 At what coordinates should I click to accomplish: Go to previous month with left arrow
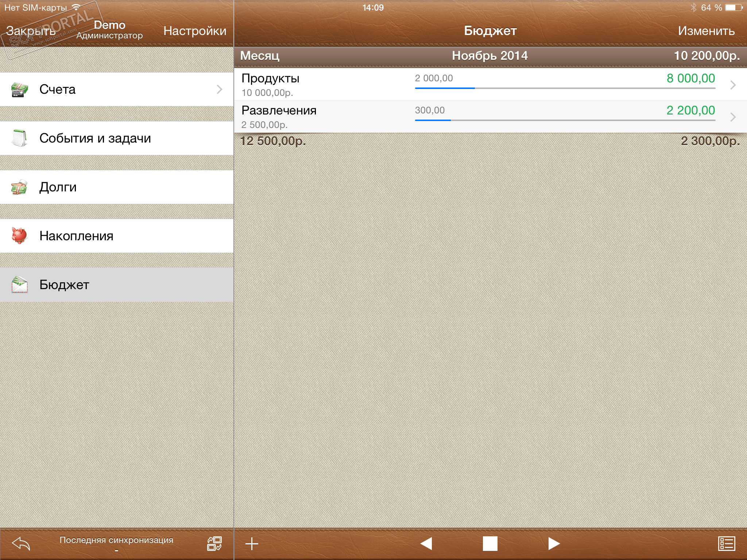point(426,544)
